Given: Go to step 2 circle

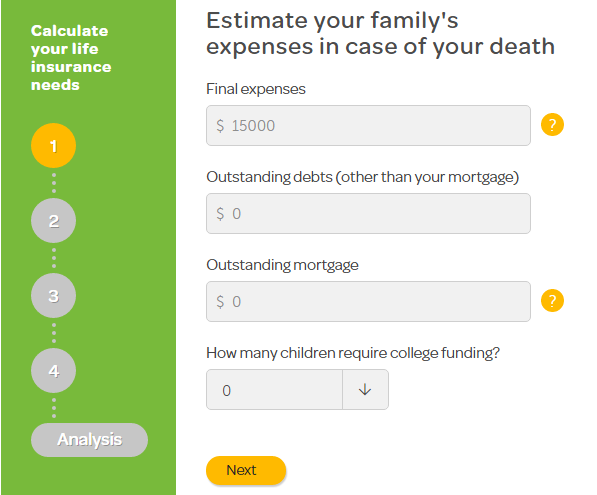Looking at the screenshot, I should 53,220.
